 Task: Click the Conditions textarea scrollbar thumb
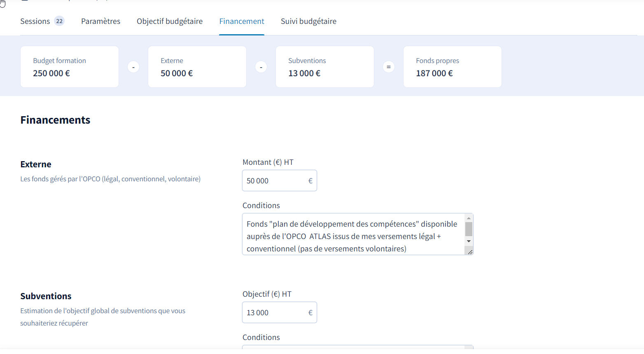469,229
